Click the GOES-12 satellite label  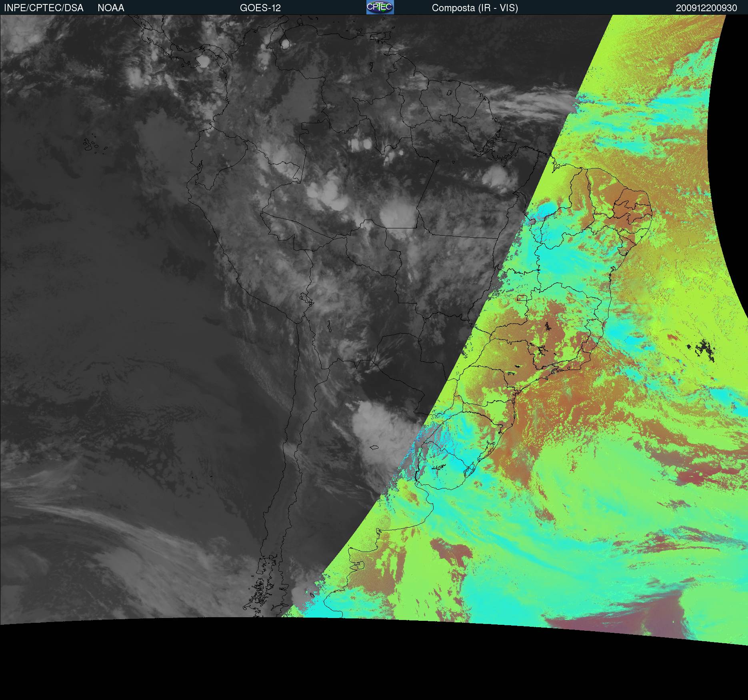260,8
